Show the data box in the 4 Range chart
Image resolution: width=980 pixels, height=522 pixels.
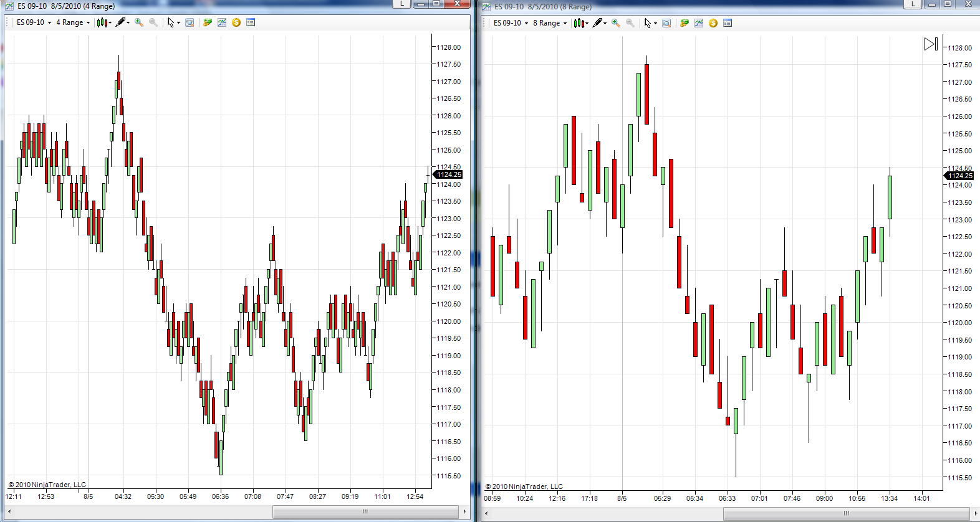(190, 22)
